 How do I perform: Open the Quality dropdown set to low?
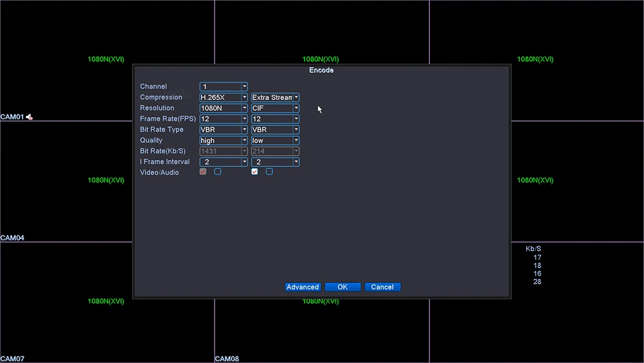[x=275, y=140]
